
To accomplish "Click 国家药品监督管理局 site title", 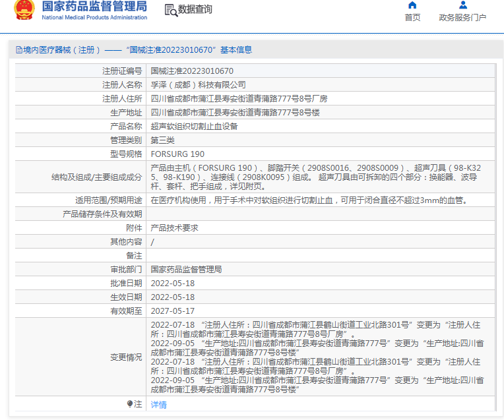I will (94, 6).
